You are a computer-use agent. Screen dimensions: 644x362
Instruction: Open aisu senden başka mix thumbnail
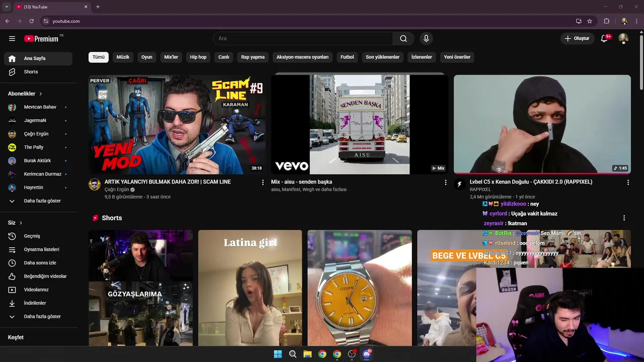(x=360, y=124)
